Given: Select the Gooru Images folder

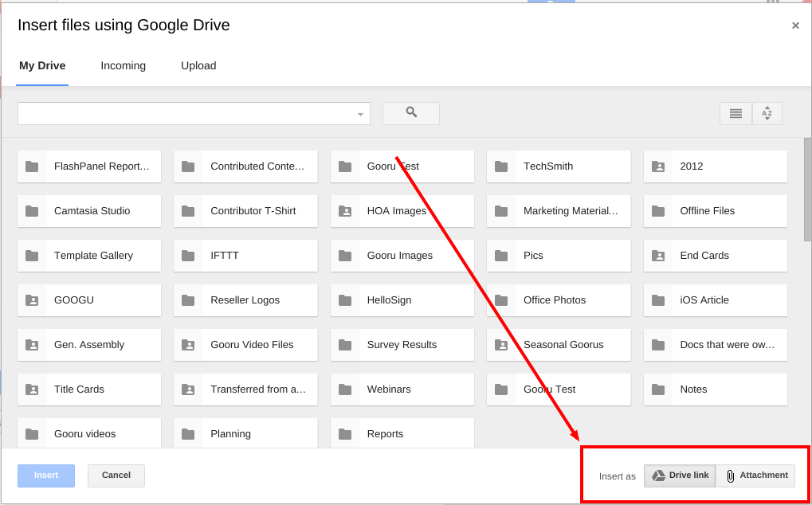Looking at the screenshot, I should [x=402, y=256].
